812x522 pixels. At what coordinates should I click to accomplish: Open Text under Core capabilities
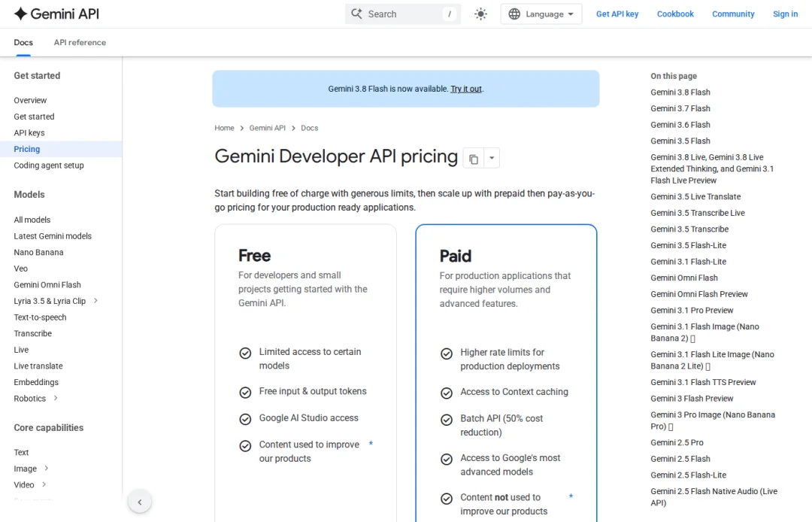pyautogui.click(x=21, y=453)
